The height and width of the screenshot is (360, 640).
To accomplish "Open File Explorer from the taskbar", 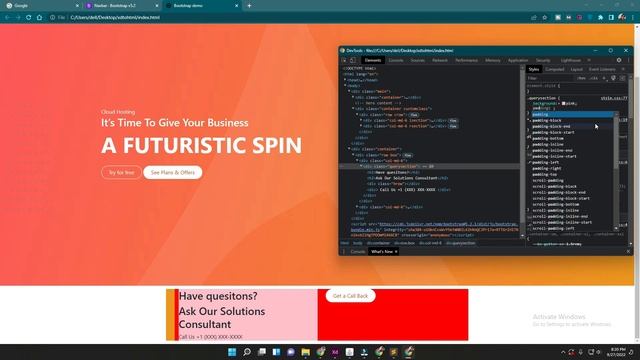I will click(x=305, y=352).
